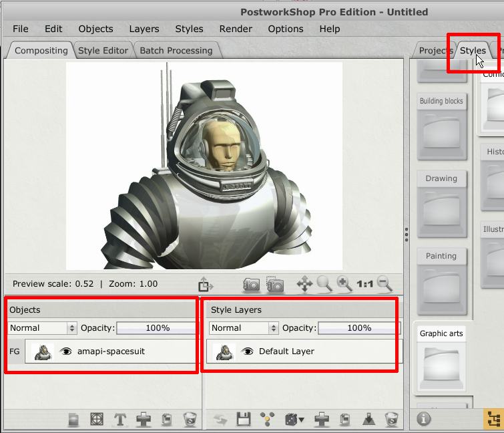The height and width of the screenshot is (433, 504).
Task: Open the Style Layers blend mode dropdown
Action: pyautogui.click(x=244, y=328)
